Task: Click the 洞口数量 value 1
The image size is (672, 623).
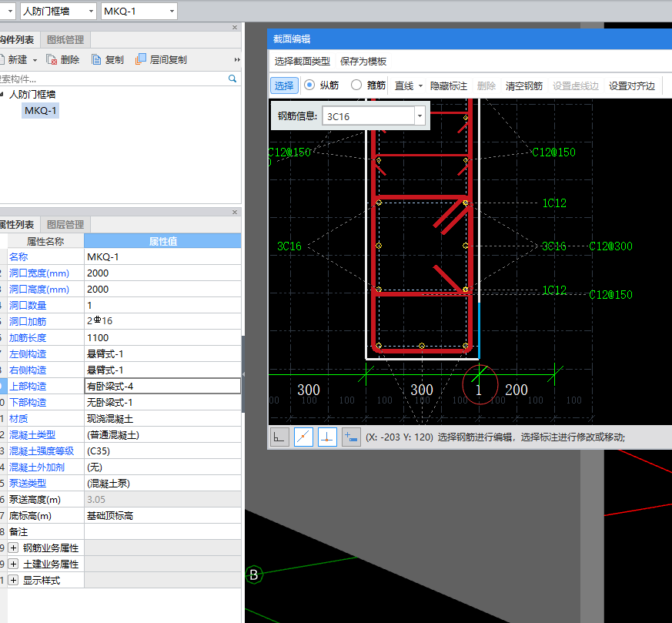Action: (x=162, y=305)
